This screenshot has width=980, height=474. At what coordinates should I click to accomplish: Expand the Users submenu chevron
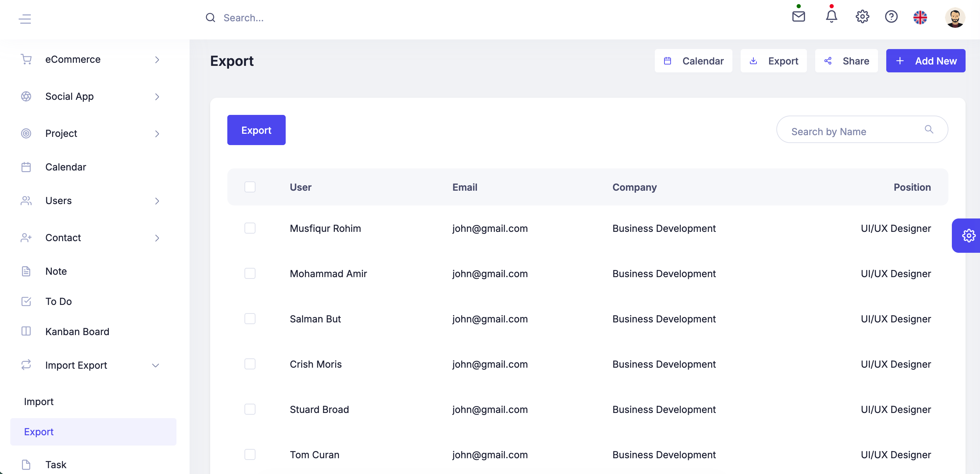pyautogui.click(x=157, y=201)
